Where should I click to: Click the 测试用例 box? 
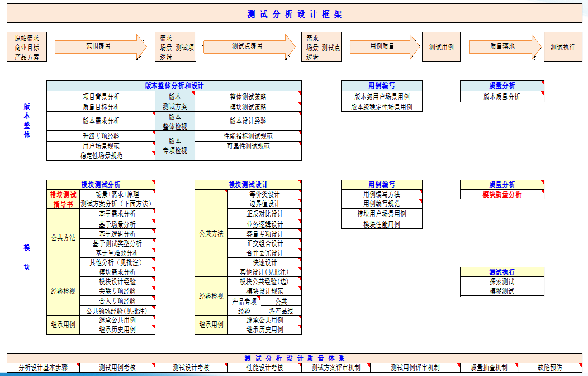click(x=442, y=47)
